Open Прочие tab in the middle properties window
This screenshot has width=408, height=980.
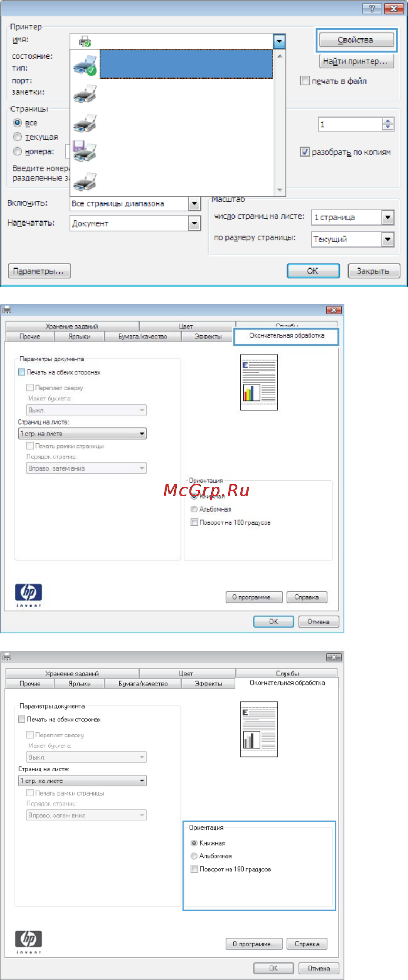30,336
